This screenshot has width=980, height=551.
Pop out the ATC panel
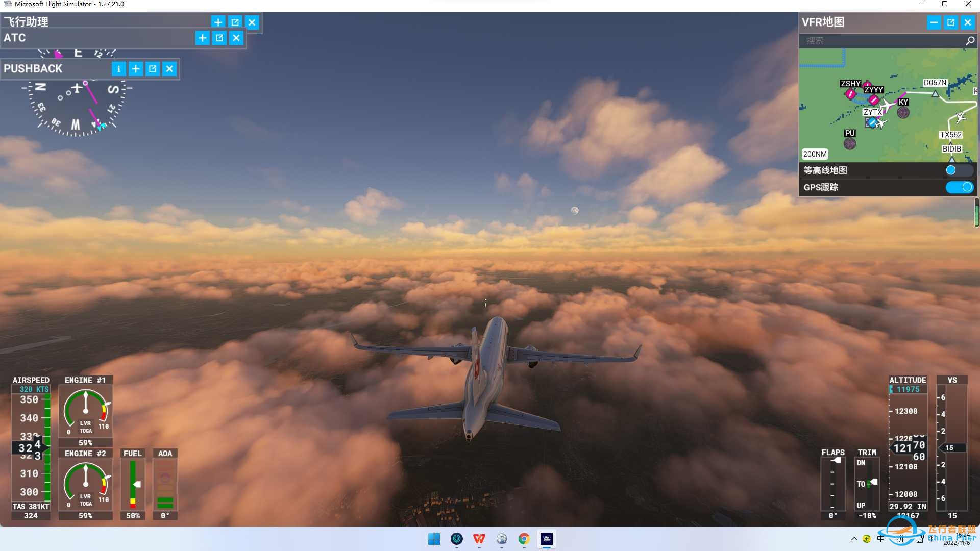(x=219, y=38)
